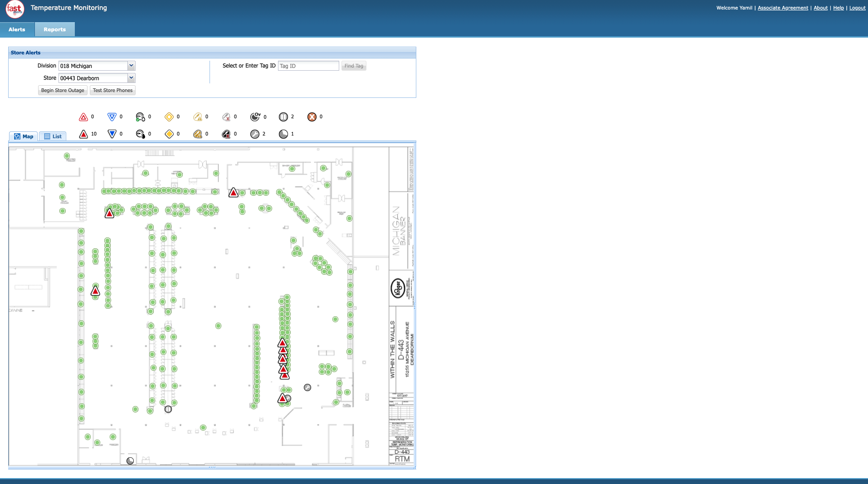The height and width of the screenshot is (484, 868).
Task: Click the solid red triangle legend icon with count 10
Action: pos(83,134)
